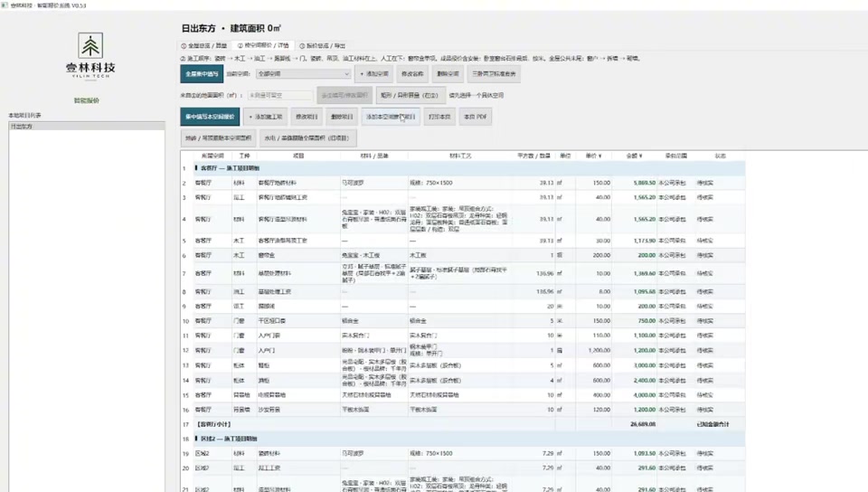Image resolution: width=868 pixels, height=492 pixels.
Task: Switch to tab ① 全屋总览 / 算量
Action: tap(203, 46)
